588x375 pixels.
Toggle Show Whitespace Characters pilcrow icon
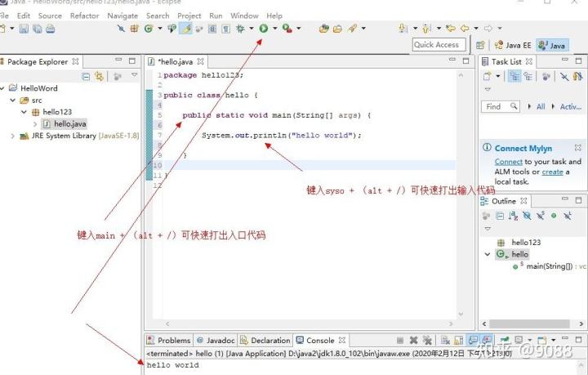pyautogui.click(x=225, y=28)
